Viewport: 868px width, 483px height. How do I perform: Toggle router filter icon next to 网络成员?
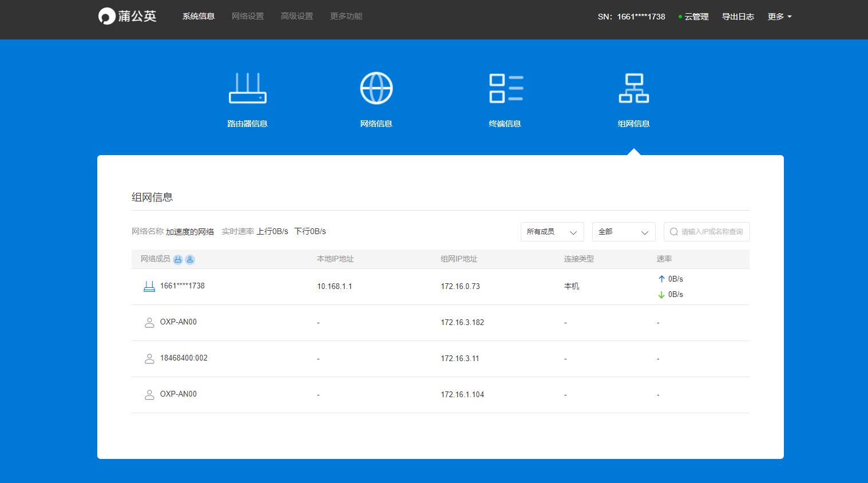coord(178,259)
